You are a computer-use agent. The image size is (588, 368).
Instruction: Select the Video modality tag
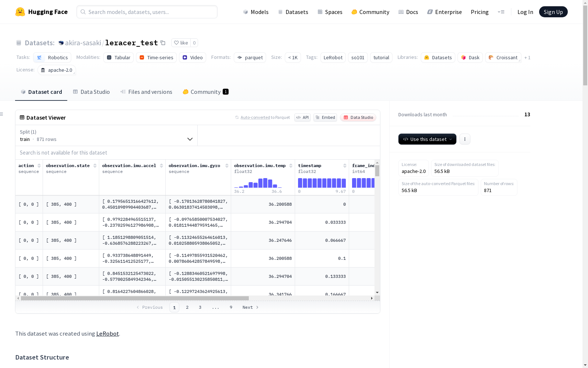[193, 57]
